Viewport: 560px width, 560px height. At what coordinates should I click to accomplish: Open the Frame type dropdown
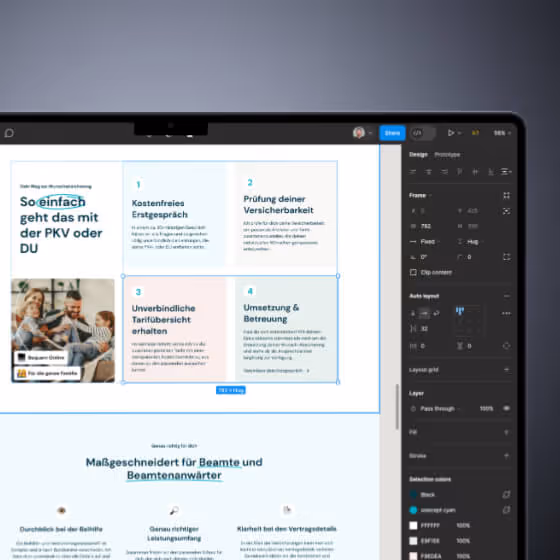click(x=420, y=195)
